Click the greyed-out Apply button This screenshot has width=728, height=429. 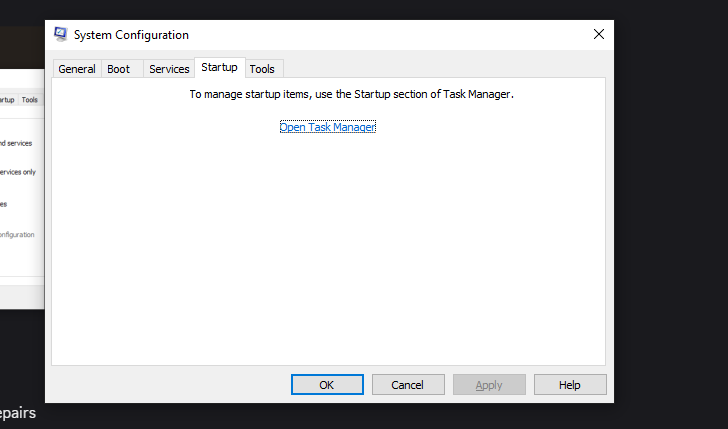[489, 385]
